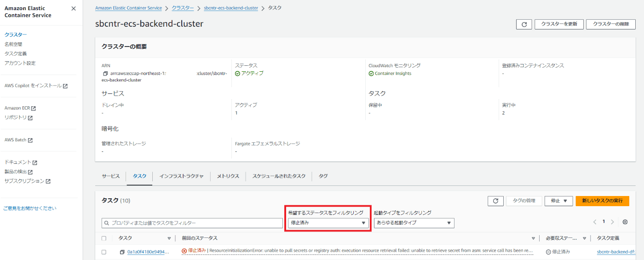The width and height of the screenshot is (644, 260).
Task: Click Container Insights green check icon
Action: pos(371,73)
